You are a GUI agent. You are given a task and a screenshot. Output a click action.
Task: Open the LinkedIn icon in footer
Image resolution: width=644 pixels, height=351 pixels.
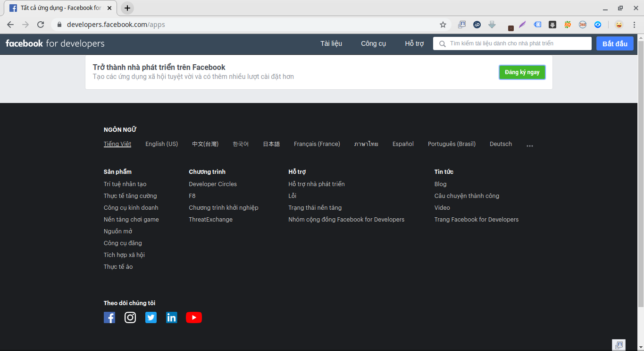172,317
